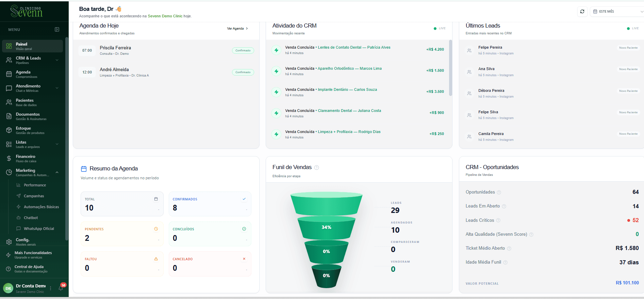The image size is (644, 299).
Task: Click the refresh icon next to Este Mês
Action: [x=582, y=12]
